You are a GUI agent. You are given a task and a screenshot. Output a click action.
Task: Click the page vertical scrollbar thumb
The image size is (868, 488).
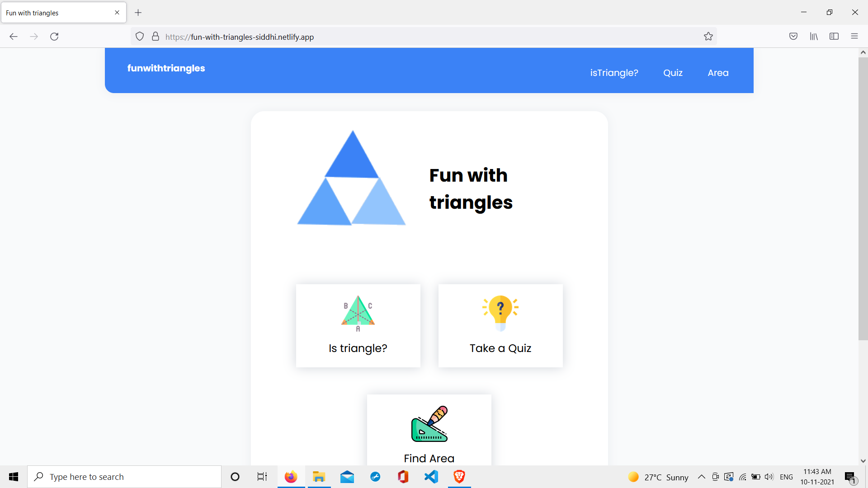click(863, 199)
